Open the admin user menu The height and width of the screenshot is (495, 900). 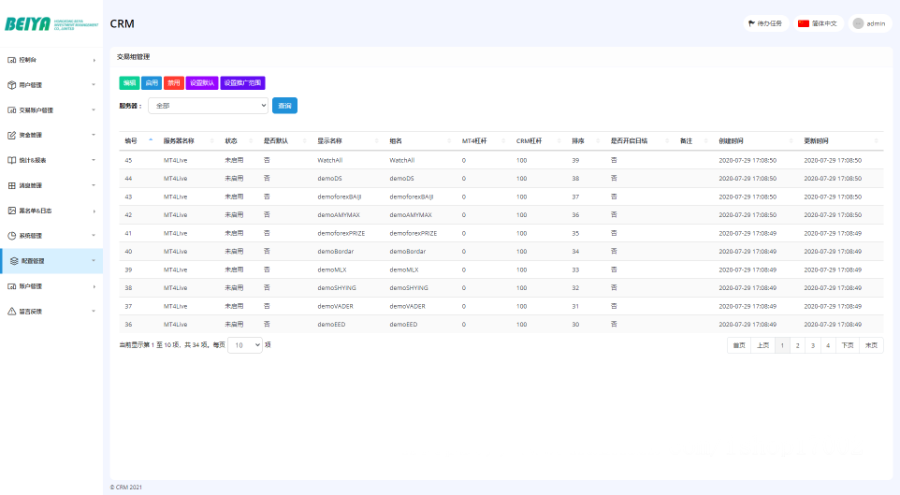tap(870, 23)
